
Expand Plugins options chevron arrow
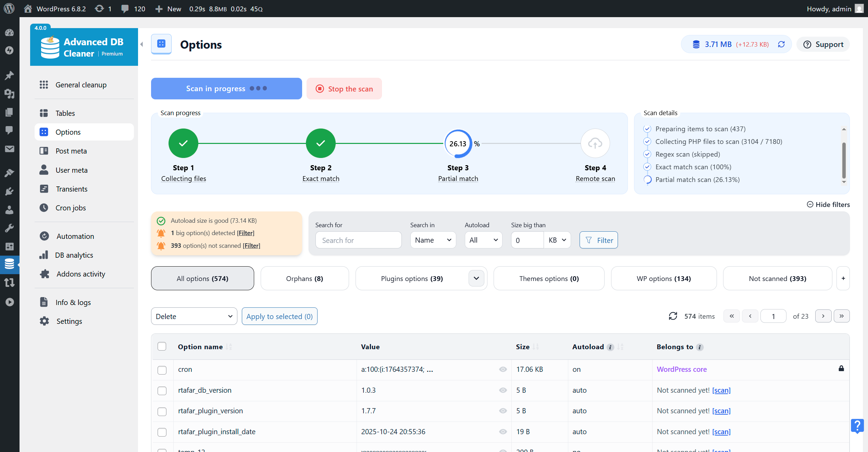pyautogui.click(x=476, y=278)
